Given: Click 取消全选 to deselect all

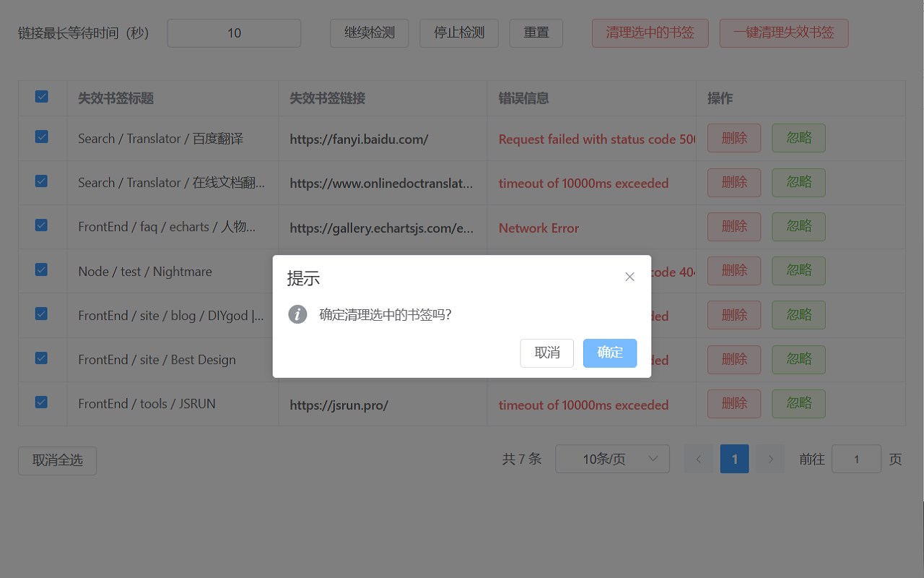Looking at the screenshot, I should click(57, 460).
